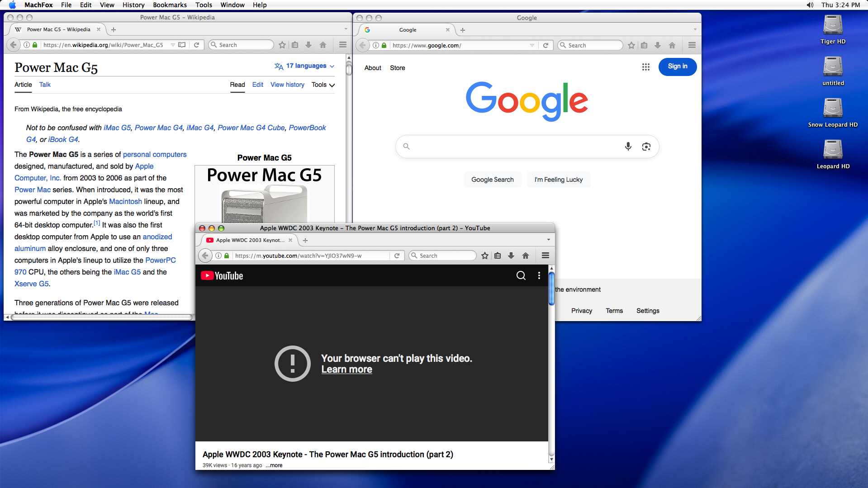Screen dimensions: 868x488
Task: Expand the Wikipedia Tools dropdown
Action: 323,85
